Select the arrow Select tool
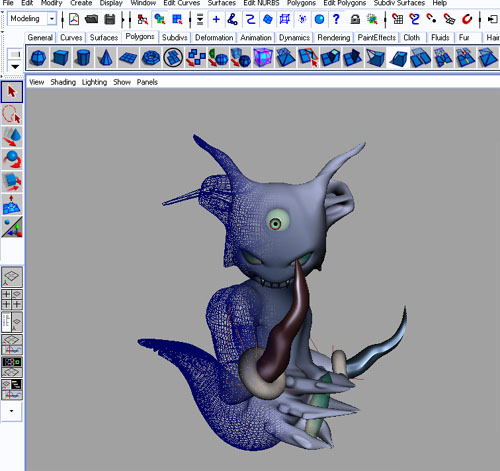Image resolution: width=500 pixels, height=471 pixels. tap(12, 92)
